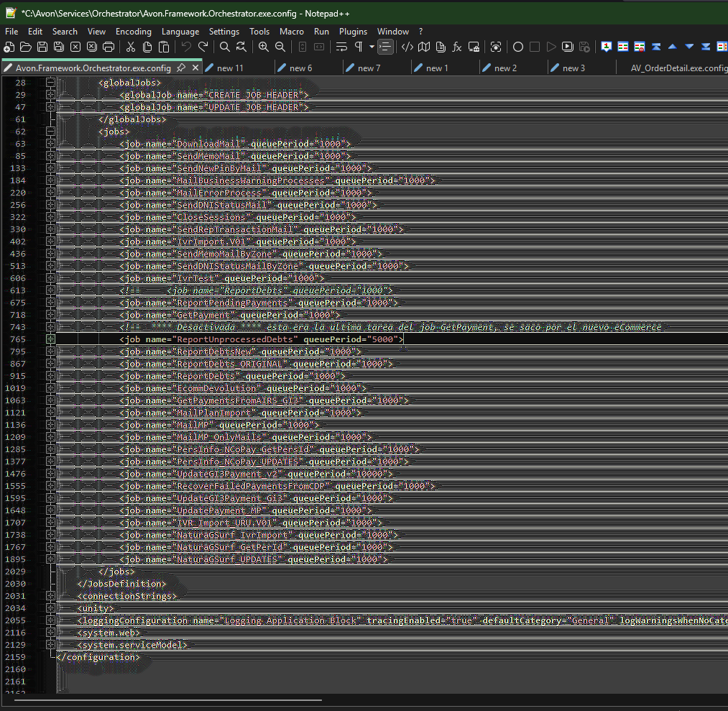Expand the NaturaGSurf_UPDATES job fold
The width and height of the screenshot is (728, 711).
click(x=50, y=559)
